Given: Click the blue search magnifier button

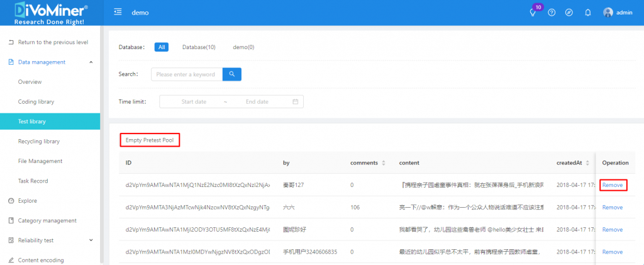Looking at the screenshot, I should point(231,74).
